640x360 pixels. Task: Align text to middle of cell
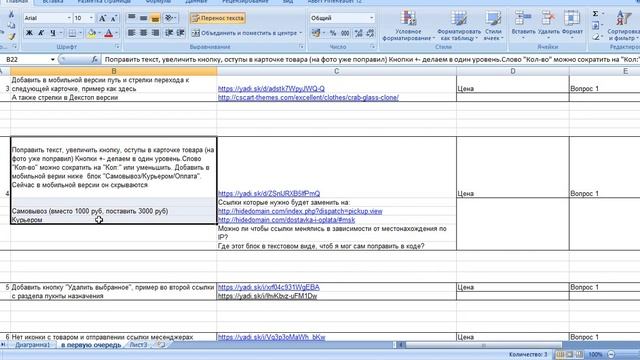[143, 18]
